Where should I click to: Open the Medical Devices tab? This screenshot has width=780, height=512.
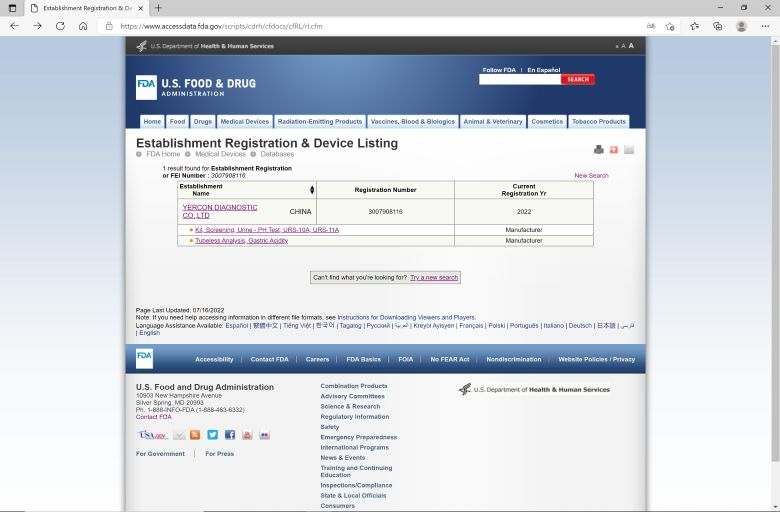245,121
